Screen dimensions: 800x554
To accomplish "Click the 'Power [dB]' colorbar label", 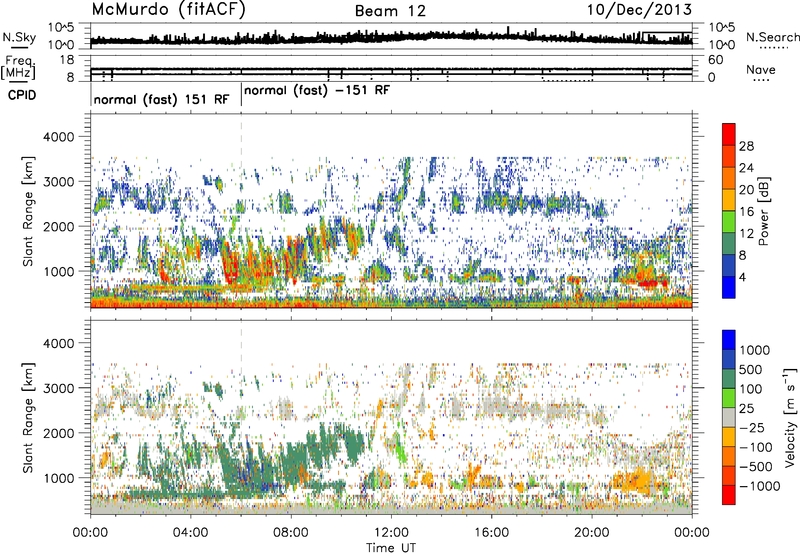I will (x=763, y=211).
